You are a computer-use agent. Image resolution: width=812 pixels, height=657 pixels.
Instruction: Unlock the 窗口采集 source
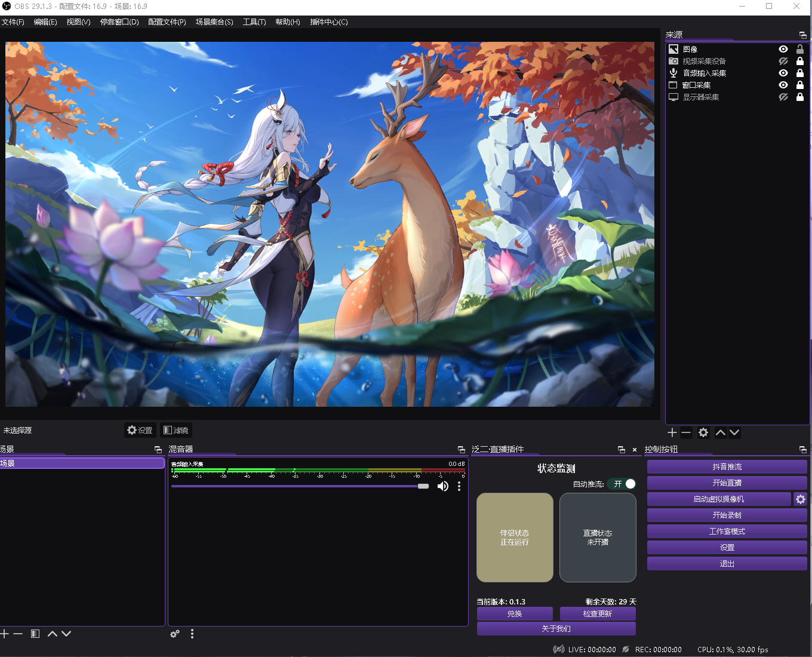800,85
